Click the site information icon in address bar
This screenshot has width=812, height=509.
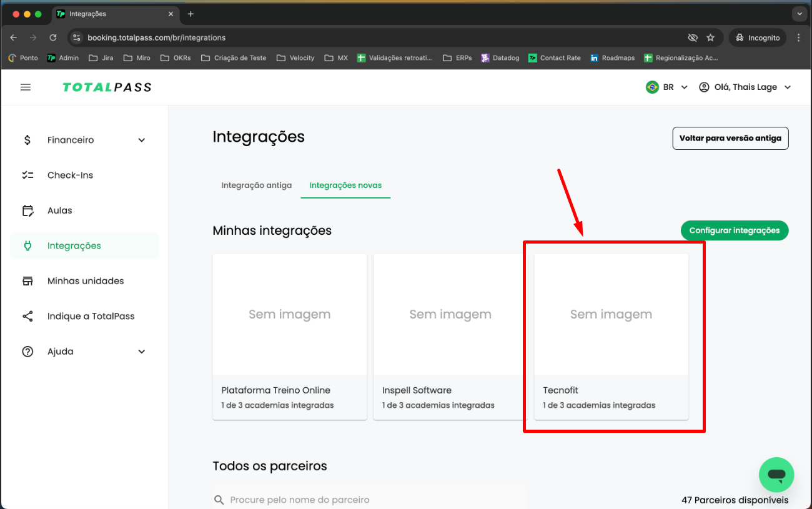pos(76,37)
